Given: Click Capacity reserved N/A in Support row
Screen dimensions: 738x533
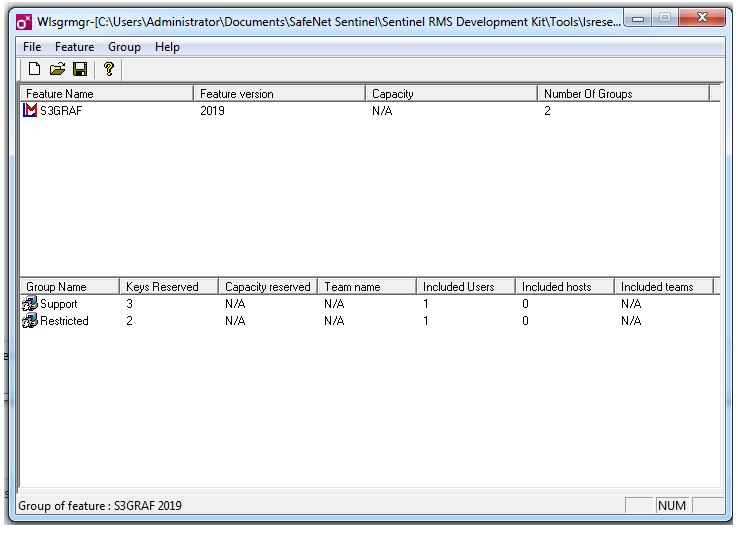Looking at the screenshot, I should click(x=235, y=304).
